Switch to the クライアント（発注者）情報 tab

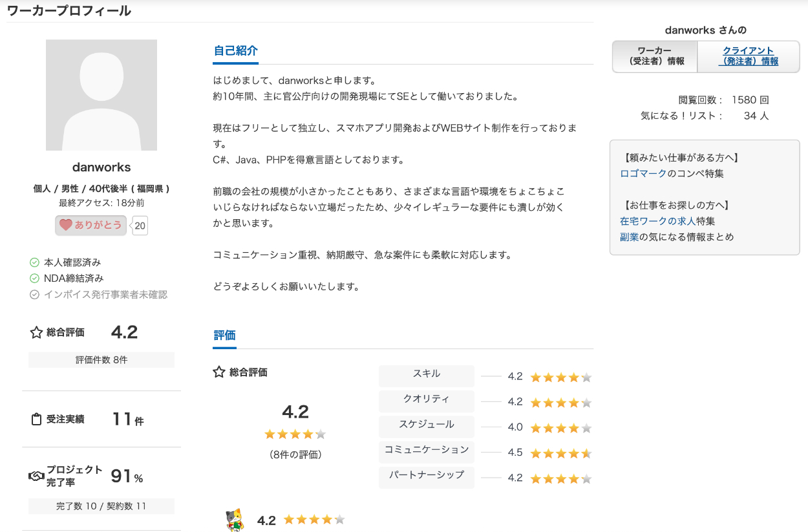[x=748, y=56]
